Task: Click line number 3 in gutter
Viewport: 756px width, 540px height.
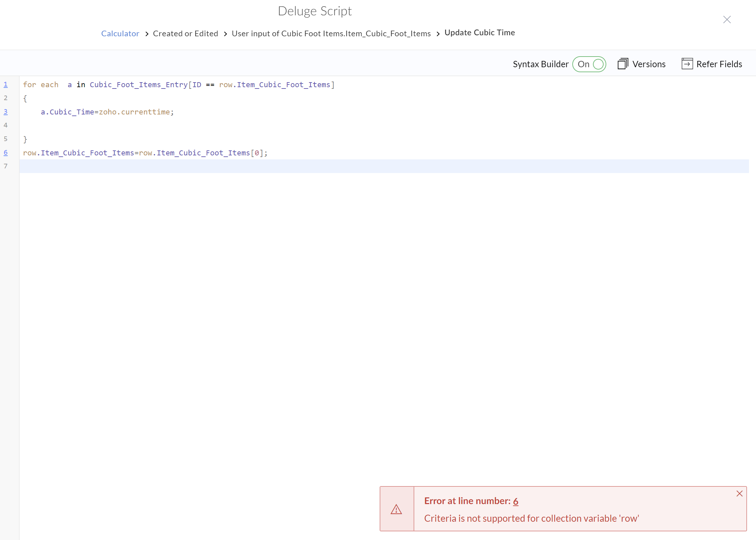Action: (6, 112)
